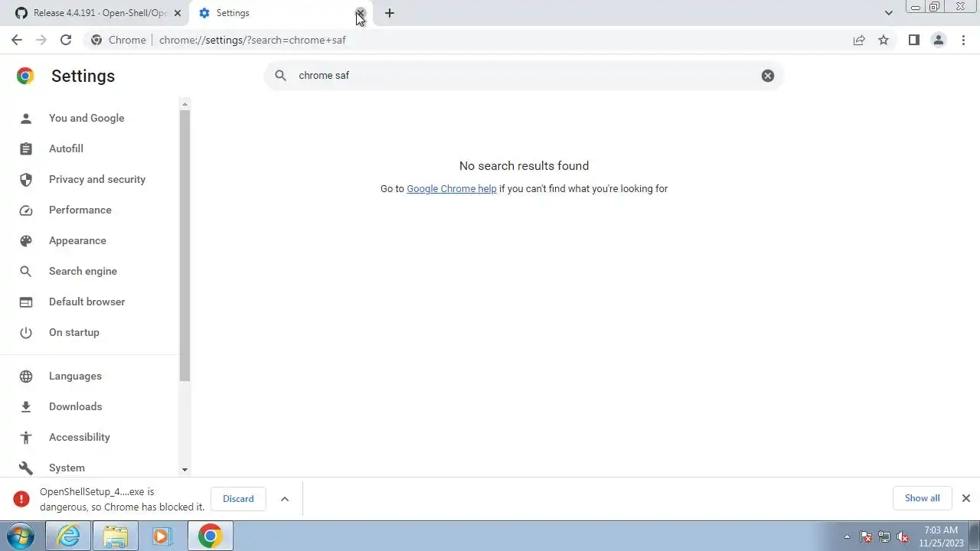Open Default browser settings

point(87,302)
